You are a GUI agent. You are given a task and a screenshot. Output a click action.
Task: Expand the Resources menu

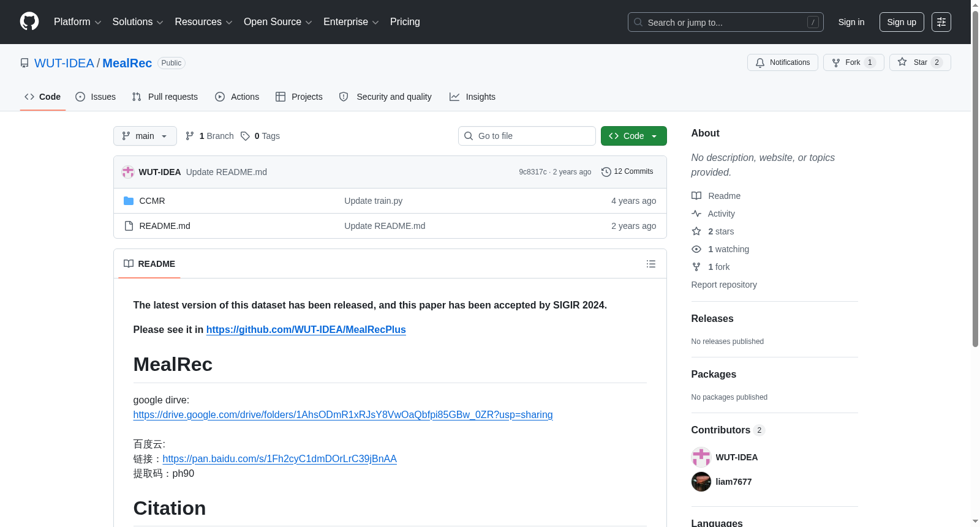pos(204,22)
